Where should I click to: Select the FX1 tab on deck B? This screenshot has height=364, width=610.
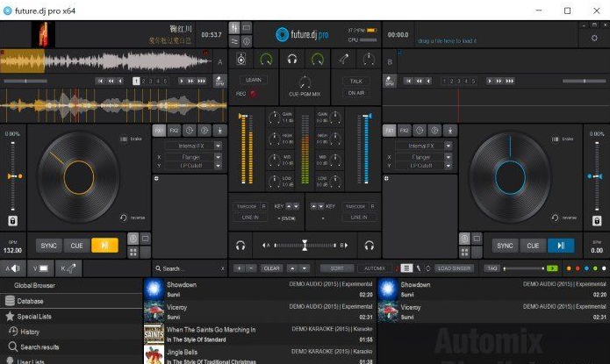389,130
